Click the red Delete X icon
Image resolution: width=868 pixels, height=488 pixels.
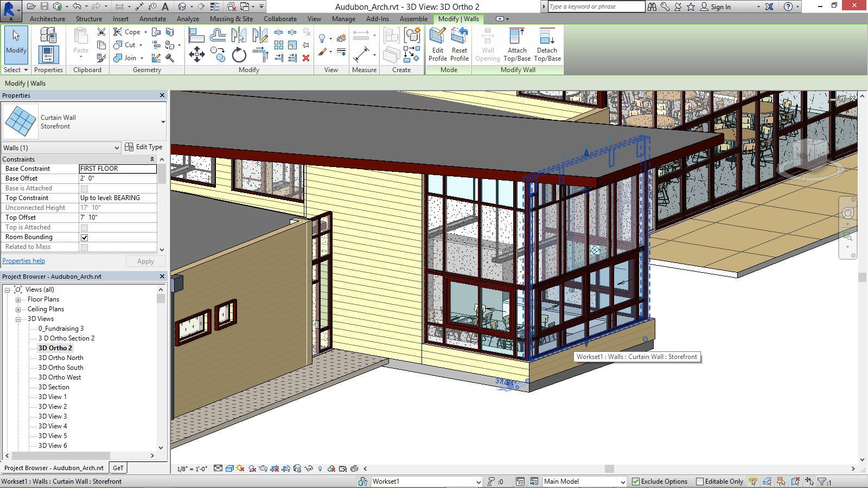(306, 58)
